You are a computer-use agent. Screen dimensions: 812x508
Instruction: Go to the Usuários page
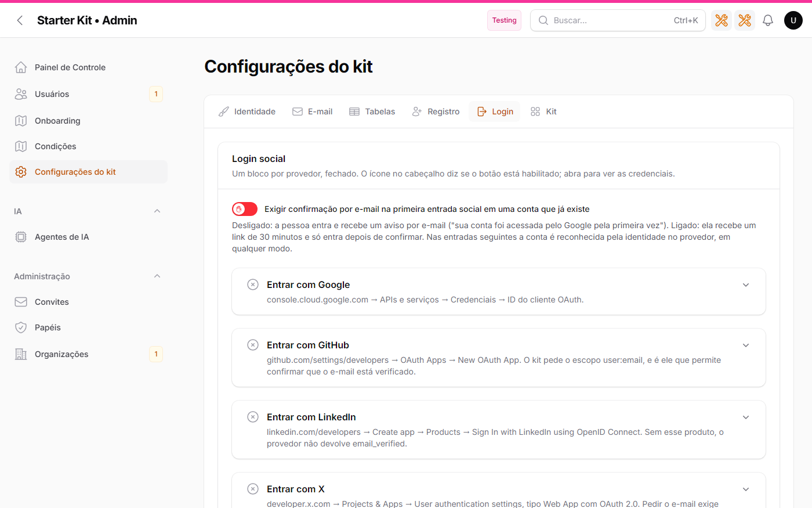pyautogui.click(x=88, y=94)
